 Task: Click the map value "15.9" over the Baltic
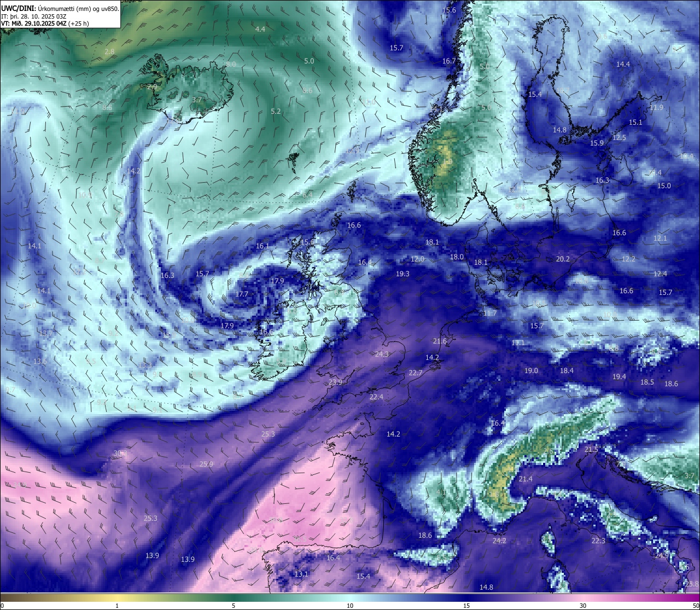(x=597, y=143)
